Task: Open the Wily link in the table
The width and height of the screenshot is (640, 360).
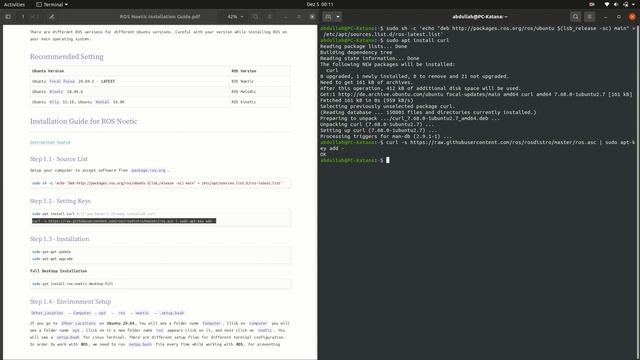Action: (x=54, y=102)
